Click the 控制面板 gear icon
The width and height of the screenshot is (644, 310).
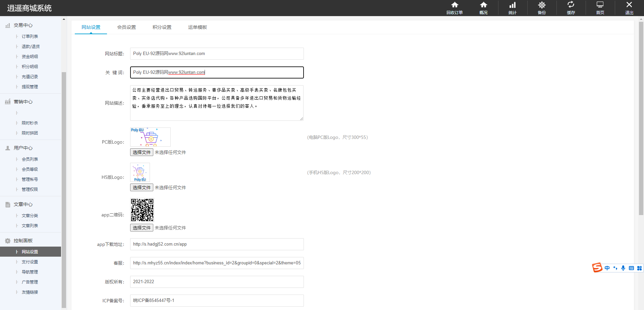point(8,241)
